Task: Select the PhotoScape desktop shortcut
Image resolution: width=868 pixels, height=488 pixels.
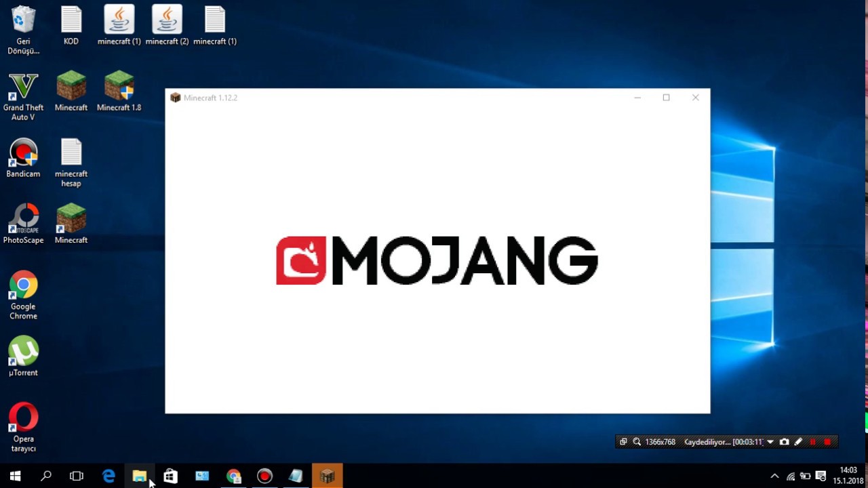Action: pyautogui.click(x=23, y=224)
